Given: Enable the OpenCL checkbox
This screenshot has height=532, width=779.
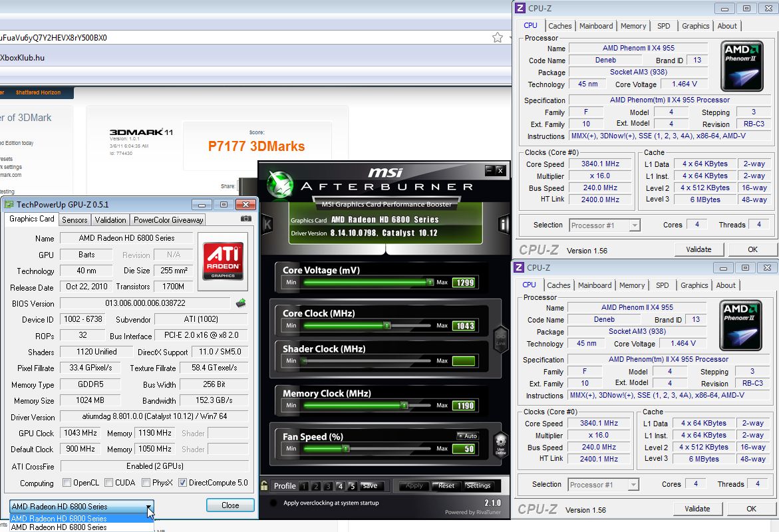Looking at the screenshot, I should click(67, 482).
